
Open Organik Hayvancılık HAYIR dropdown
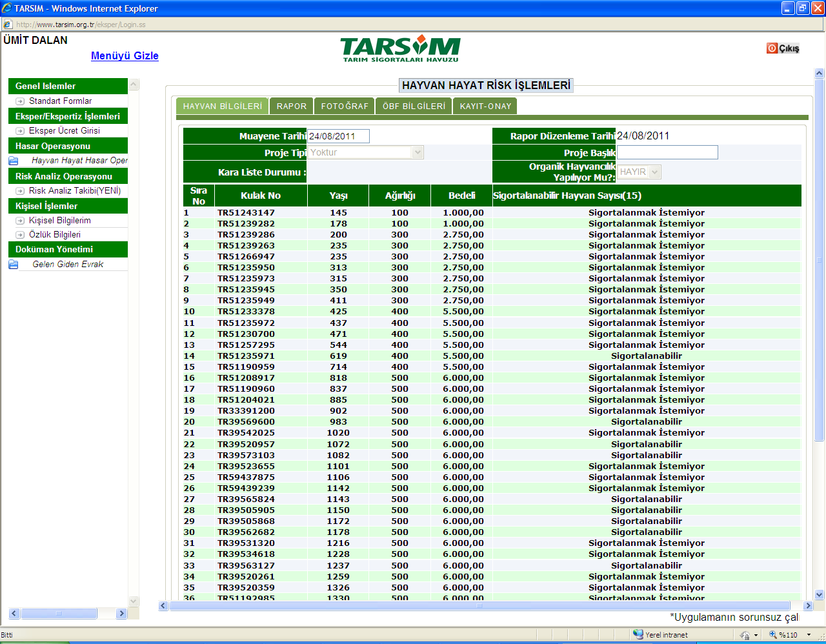(x=655, y=172)
